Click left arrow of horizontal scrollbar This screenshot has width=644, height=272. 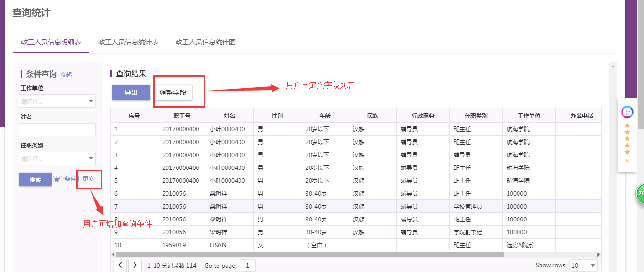(x=113, y=255)
